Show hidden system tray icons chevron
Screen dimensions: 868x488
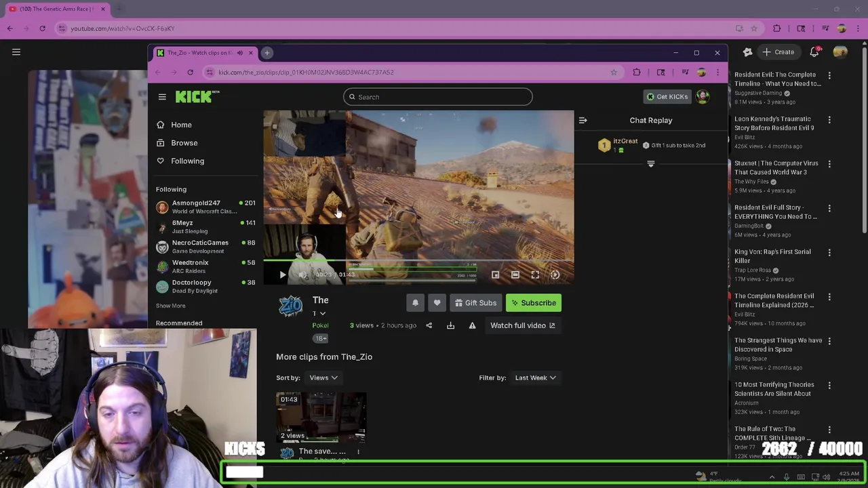772,477
